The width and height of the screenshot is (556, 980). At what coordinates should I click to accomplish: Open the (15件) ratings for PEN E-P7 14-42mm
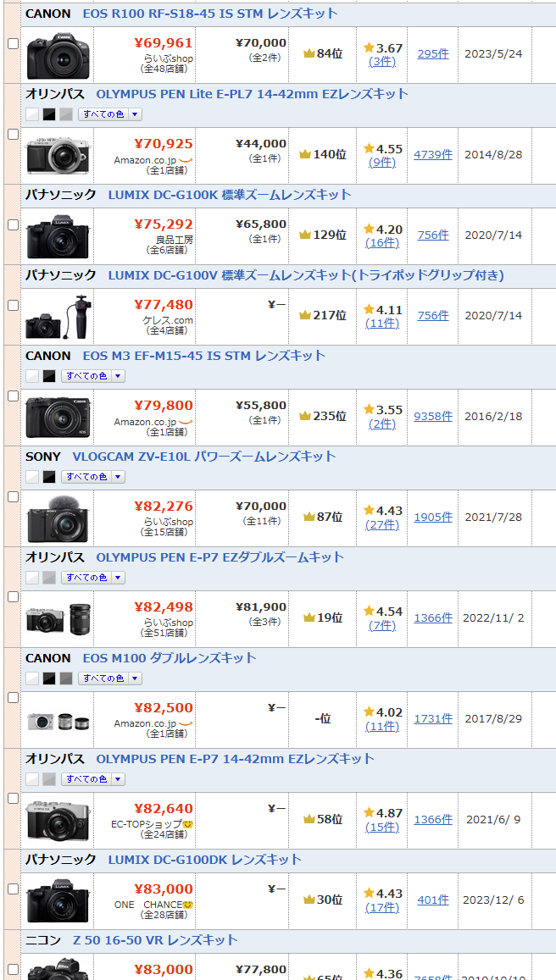tap(382, 827)
